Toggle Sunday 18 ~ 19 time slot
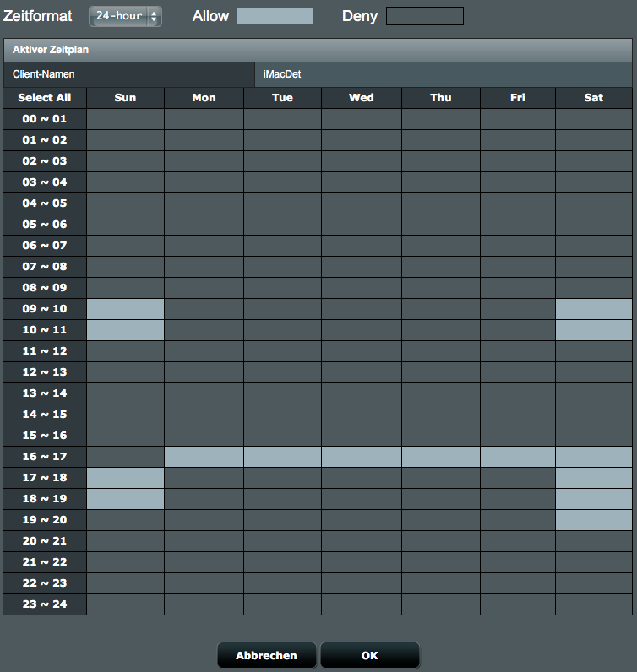This screenshot has height=672, width=637. click(125, 499)
